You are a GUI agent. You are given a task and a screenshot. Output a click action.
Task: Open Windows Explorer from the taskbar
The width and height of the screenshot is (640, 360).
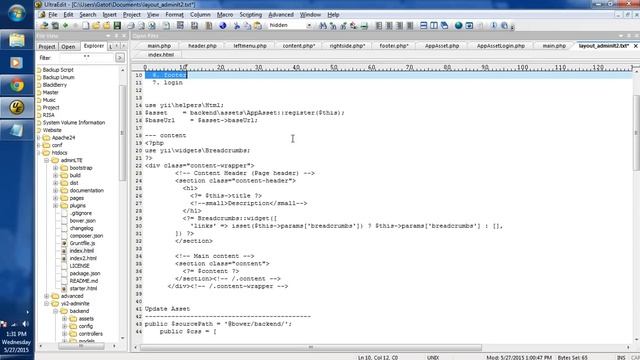point(17,40)
